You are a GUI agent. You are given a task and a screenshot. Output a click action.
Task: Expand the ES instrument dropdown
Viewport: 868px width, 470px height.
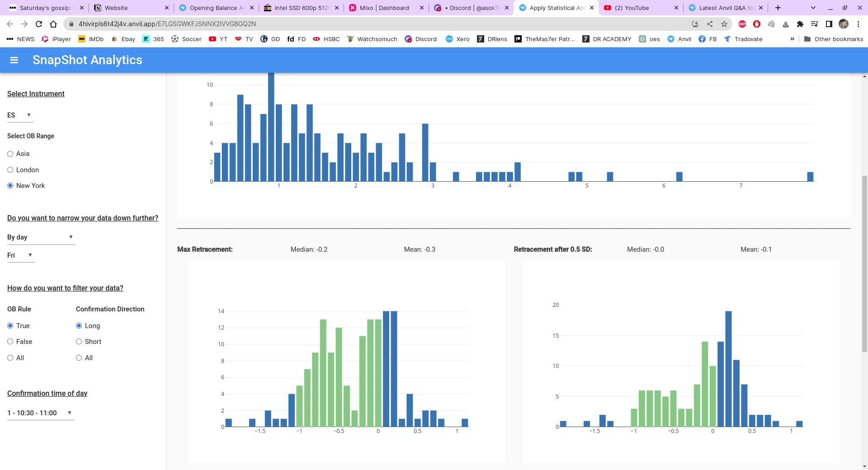[x=20, y=115]
